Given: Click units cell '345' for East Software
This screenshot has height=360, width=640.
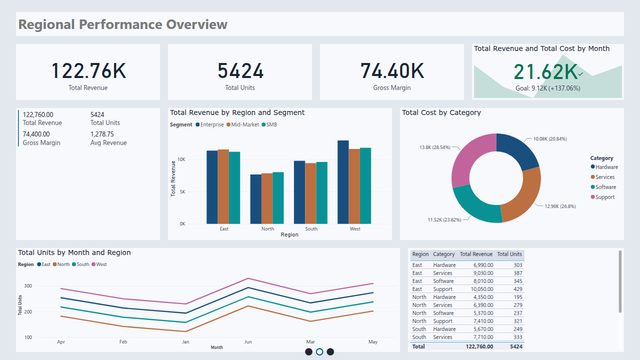Looking at the screenshot, I should (x=518, y=281).
